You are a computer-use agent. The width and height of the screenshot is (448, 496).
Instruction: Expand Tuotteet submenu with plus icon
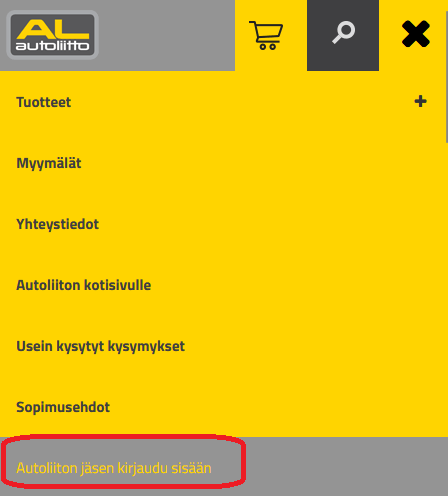[420, 101]
